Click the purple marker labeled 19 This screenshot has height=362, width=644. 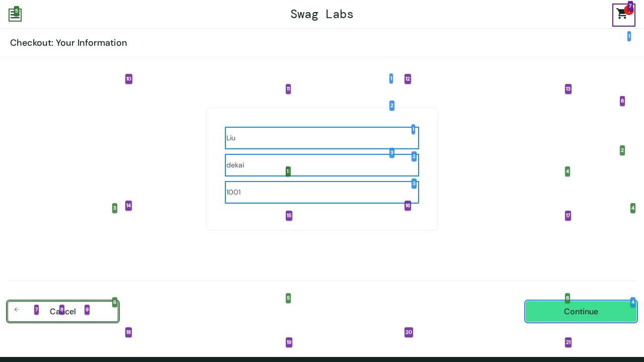click(x=289, y=342)
